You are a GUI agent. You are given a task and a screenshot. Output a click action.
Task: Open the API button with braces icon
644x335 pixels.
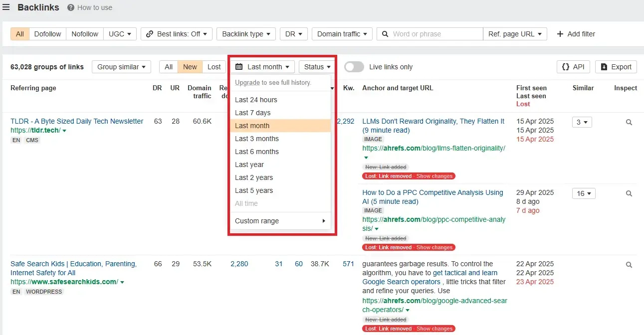pyautogui.click(x=573, y=67)
